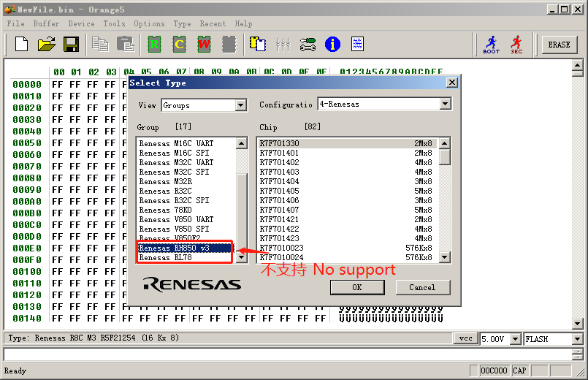Click the green R read chip icon
588x380 pixels.
[x=154, y=45]
